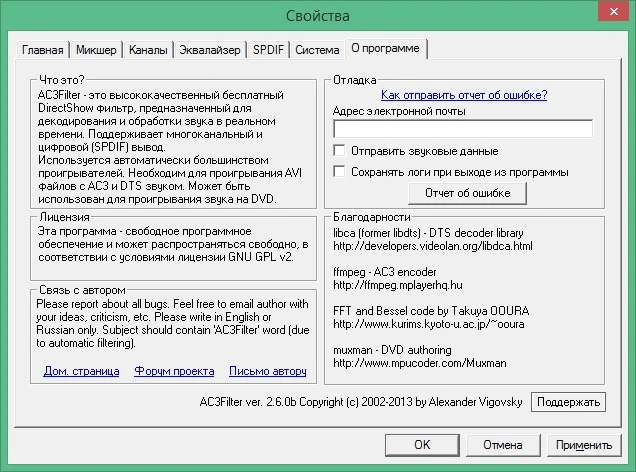The height and width of the screenshot is (472, 636).
Task: Click the 'libca (former libdts)' line
Action: point(428,233)
